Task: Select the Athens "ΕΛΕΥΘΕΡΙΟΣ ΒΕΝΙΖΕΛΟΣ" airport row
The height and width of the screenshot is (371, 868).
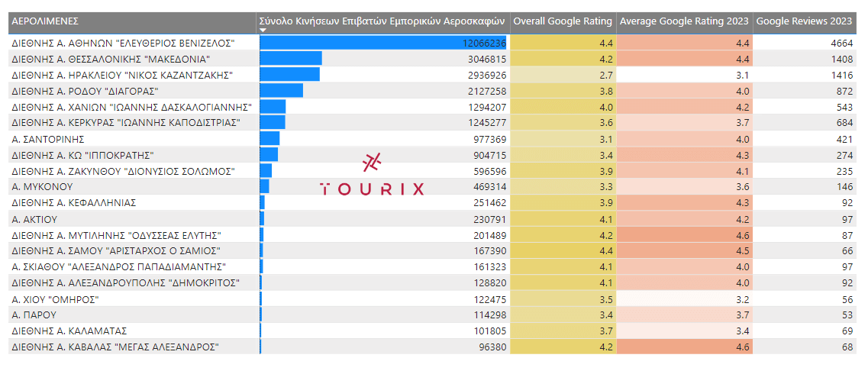Action: (x=123, y=43)
